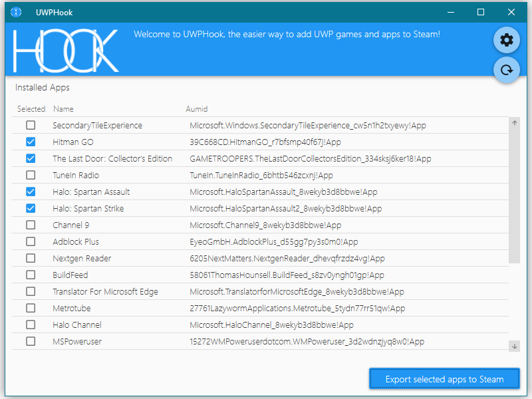Screen dimensions: 532x399
Task: Sort by the Name column header
Action: 63,109
